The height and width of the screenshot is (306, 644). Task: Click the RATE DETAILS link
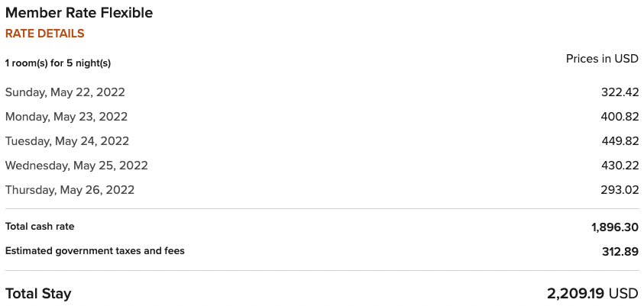[x=44, y=34]
